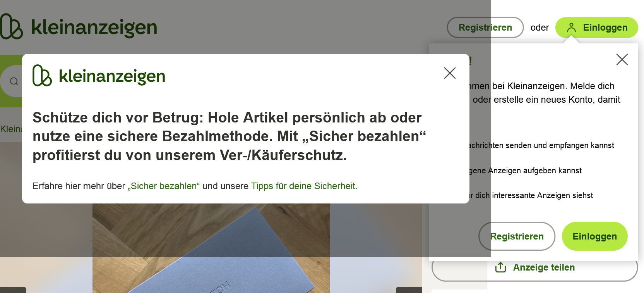Click the Kleinanzeigen logo in the page header
644x293 pixels.
point(79,27)
